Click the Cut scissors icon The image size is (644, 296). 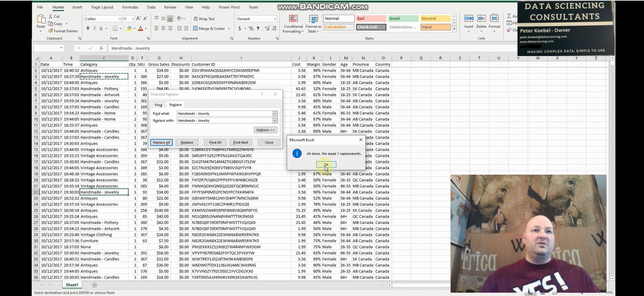tap(51, 17)
